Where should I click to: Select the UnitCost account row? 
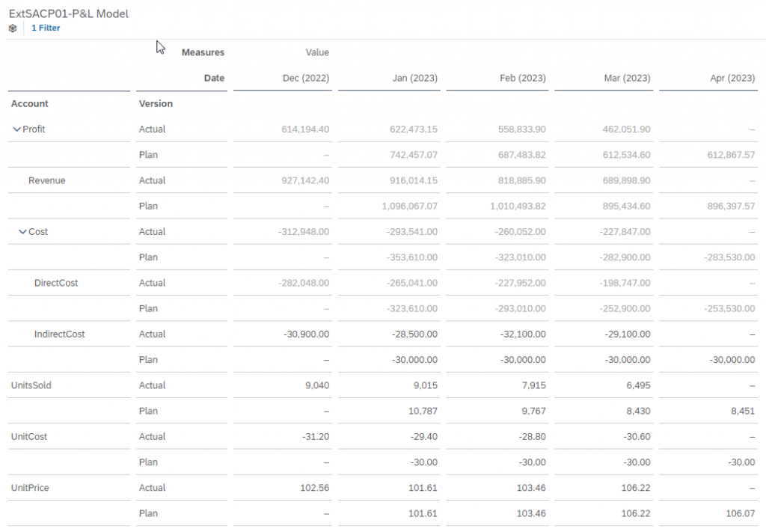pyautogui.click(x=29, y=437)
